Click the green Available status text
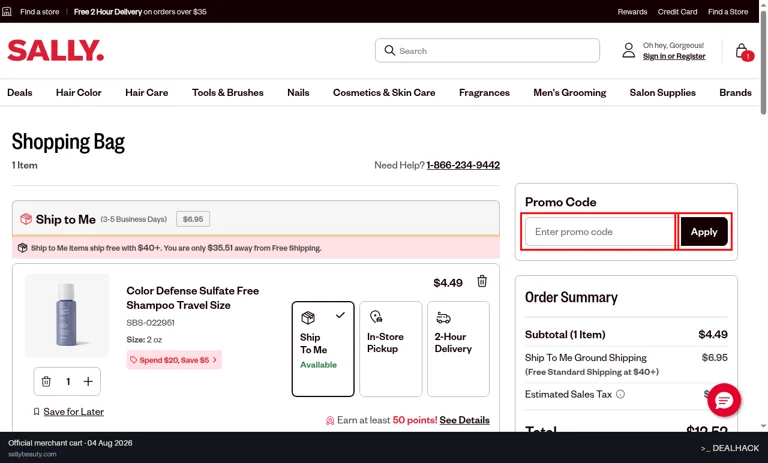 [318, 365]
